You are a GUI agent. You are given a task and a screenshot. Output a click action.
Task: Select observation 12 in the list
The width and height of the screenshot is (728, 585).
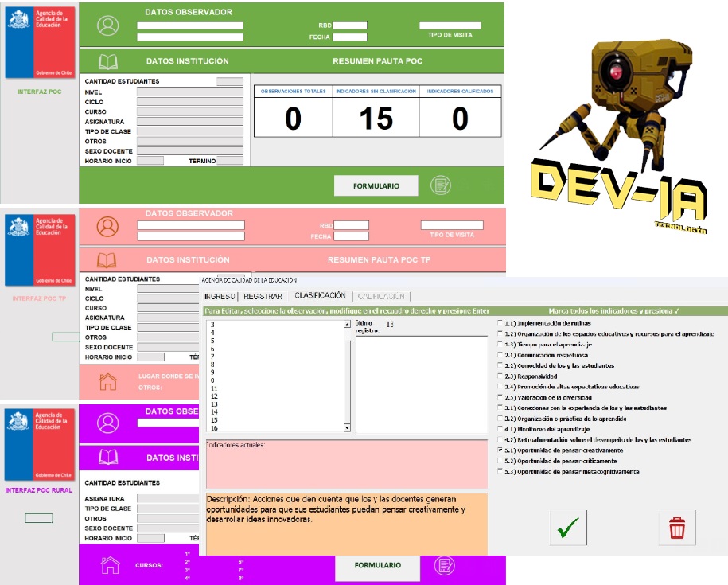[x=214, y=396]
